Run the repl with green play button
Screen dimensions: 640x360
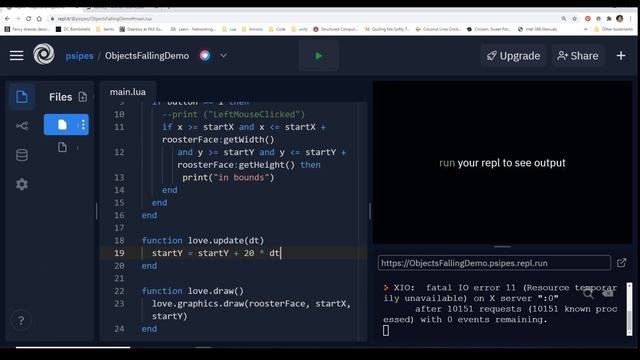(x=319, y=56)
